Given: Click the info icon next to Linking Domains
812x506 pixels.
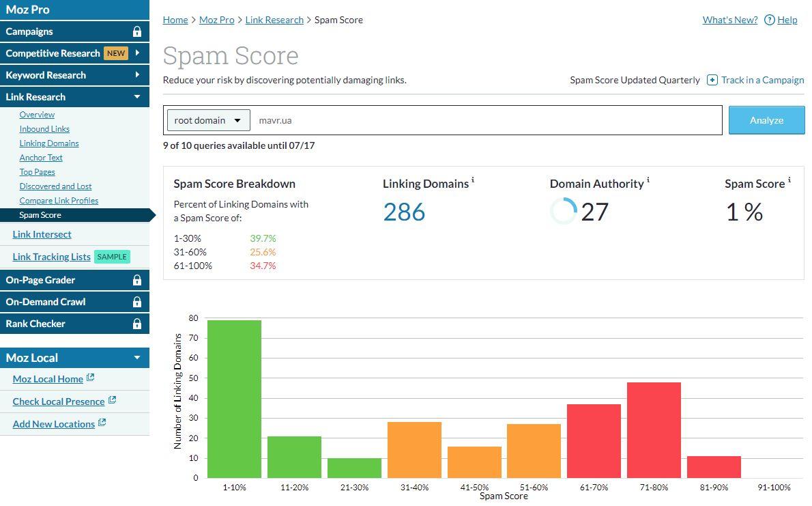Looking at the screenshot, I should (x=473, y=180).
